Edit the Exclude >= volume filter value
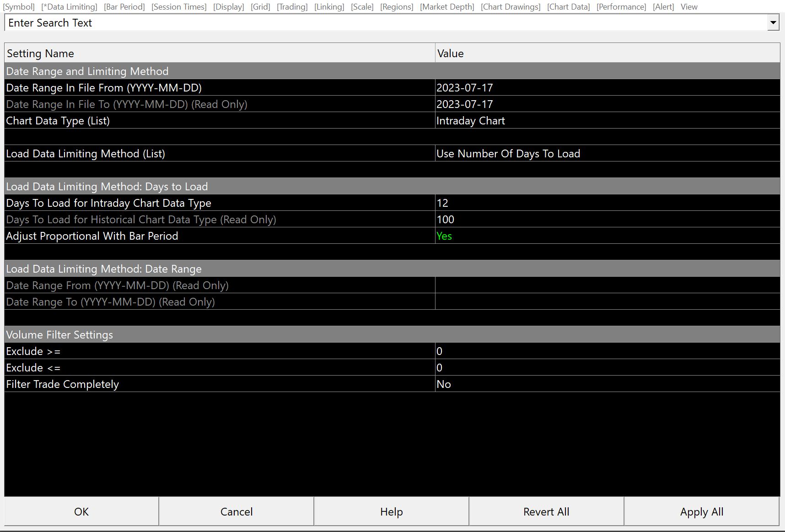Screen dimensions: 785x532 pyautogui.click(x=608, y=351)
